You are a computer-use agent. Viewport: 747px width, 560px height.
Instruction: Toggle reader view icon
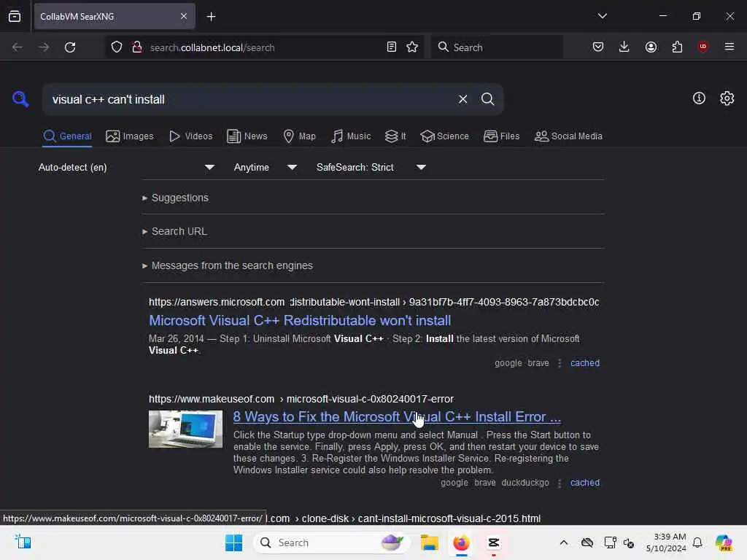coord(392,47)
